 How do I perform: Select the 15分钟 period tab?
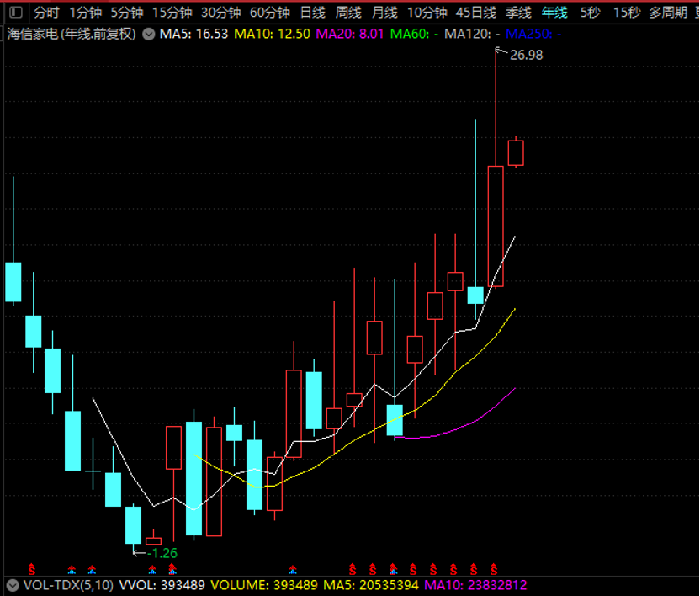click(172, 13)
